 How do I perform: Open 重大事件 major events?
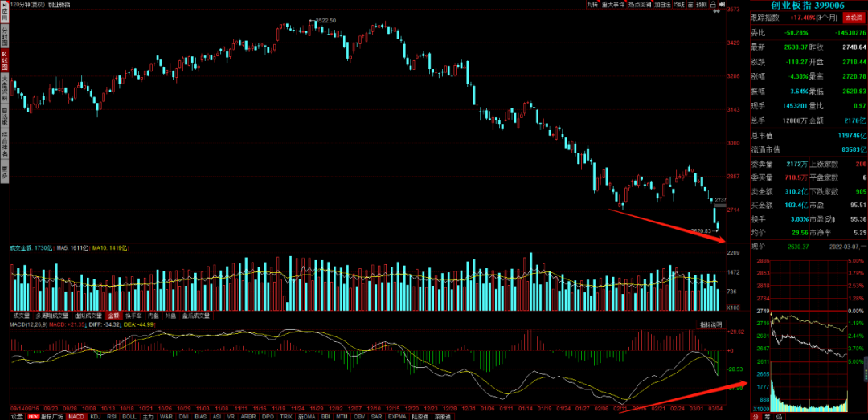(613, 5)
